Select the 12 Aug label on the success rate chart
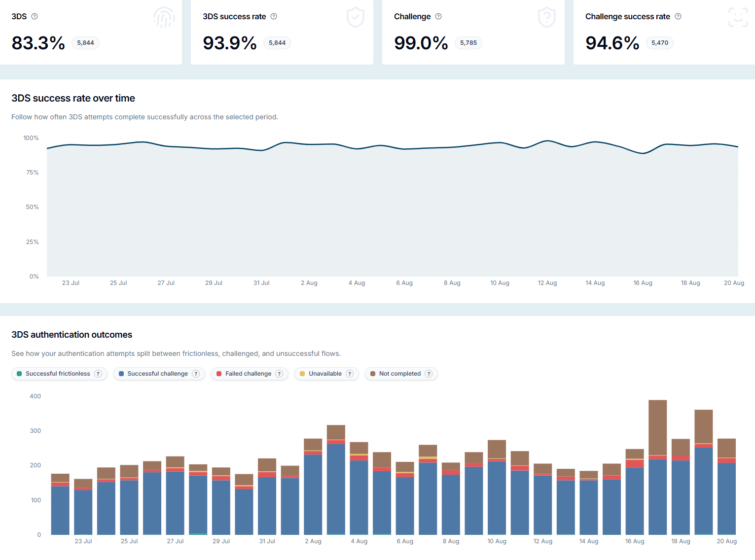Image resolution: width=755 pixels, height=560 pixels. [x=547, y=283]
